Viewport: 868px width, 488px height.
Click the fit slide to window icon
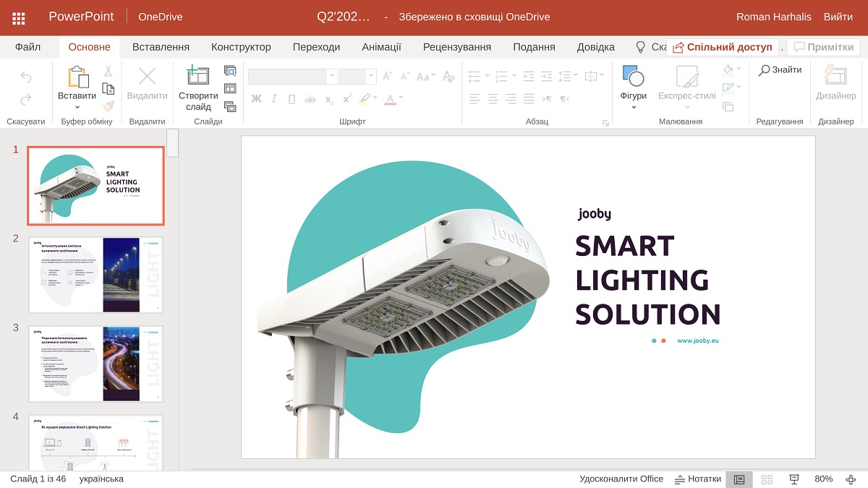[851, 479]
